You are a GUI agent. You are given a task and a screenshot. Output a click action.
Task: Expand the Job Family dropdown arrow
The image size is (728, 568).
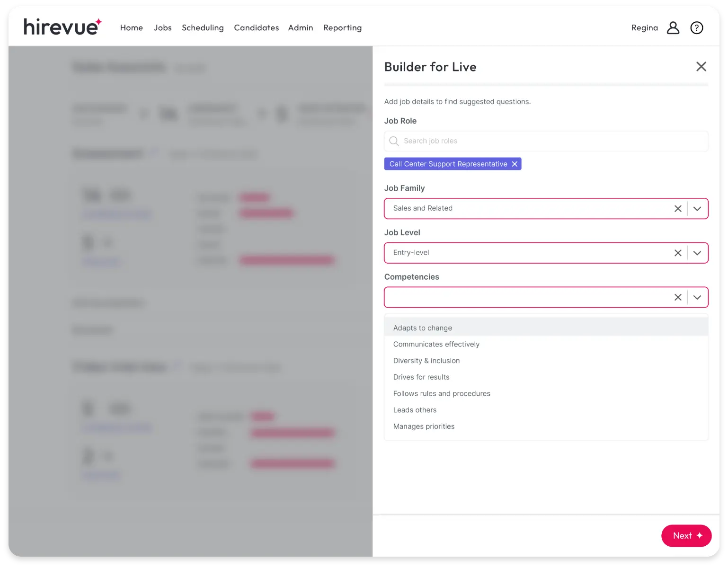(697, 209)
